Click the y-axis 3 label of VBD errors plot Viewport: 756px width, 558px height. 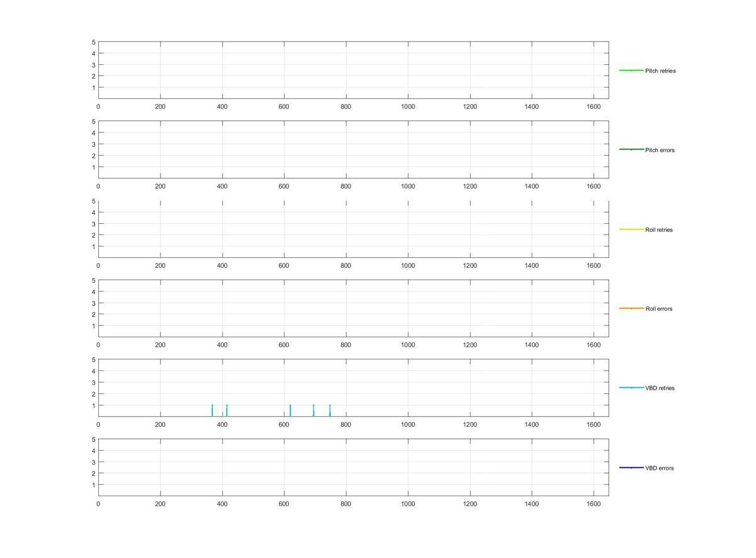tap(93, 462)
